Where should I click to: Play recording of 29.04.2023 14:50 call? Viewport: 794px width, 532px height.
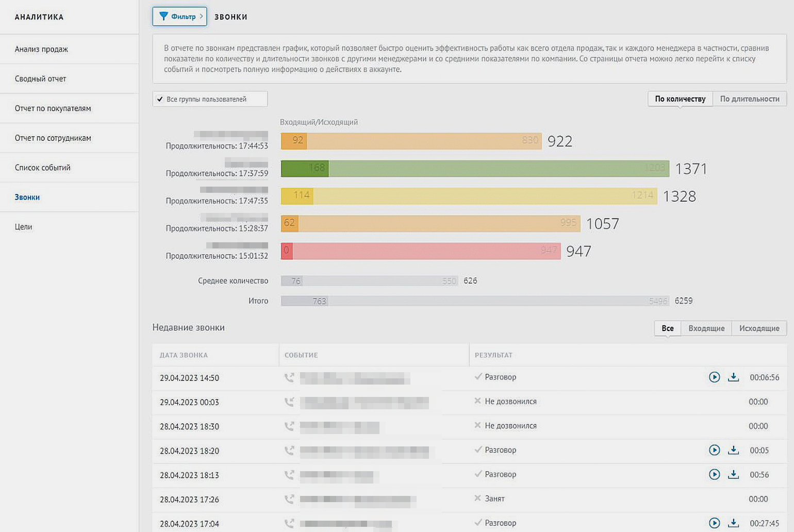pyautogui.click(x=714, y=377)
